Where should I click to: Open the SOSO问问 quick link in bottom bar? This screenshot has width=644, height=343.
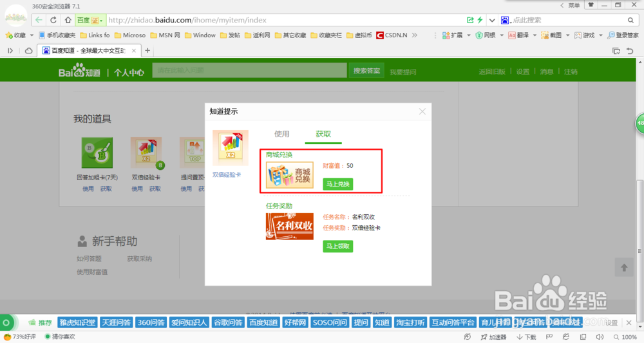(330, 322)
